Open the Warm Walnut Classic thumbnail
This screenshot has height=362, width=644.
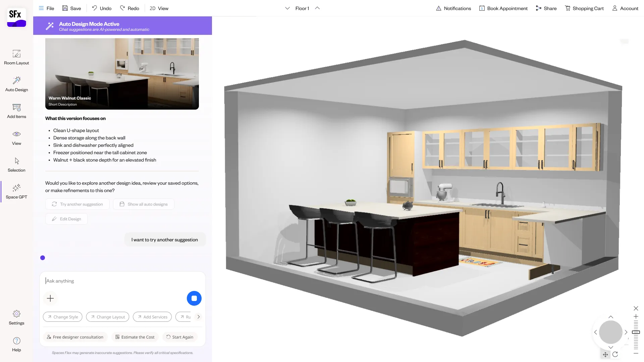point(122,74)
